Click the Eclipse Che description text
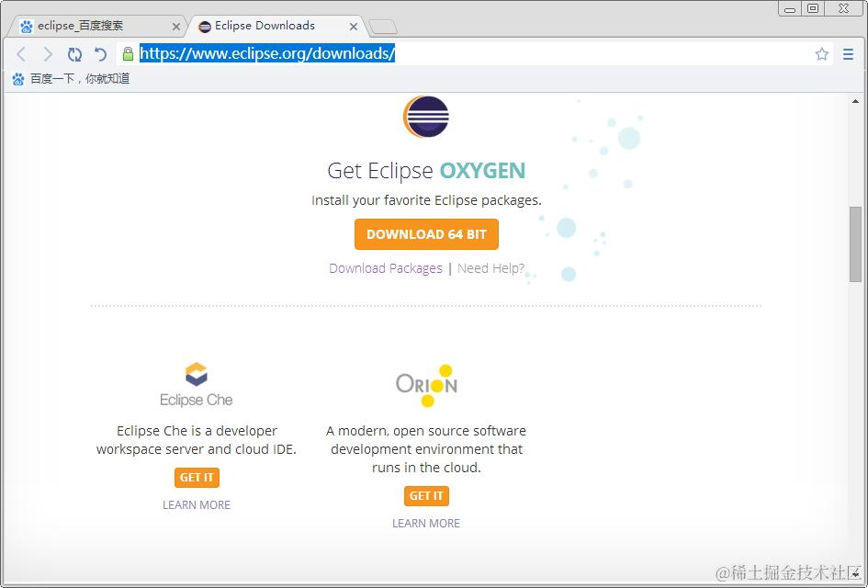Image resolution: width=868 pixels, height=588 pixels. [x=197, y=439]
